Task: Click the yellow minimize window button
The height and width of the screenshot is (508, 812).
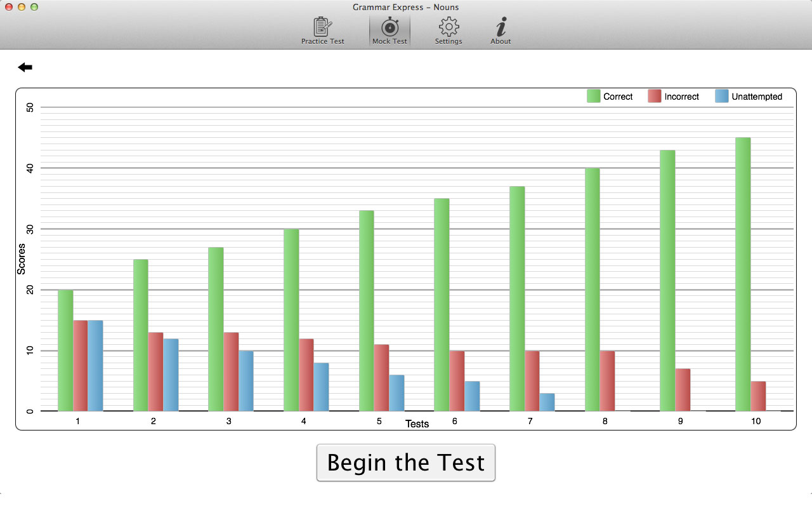Action: (x=22, y=7)
